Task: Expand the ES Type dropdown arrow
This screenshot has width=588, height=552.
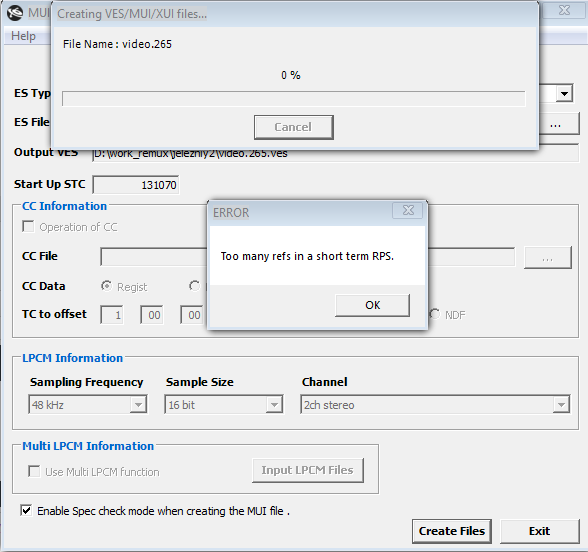Action: click(564, 93)
